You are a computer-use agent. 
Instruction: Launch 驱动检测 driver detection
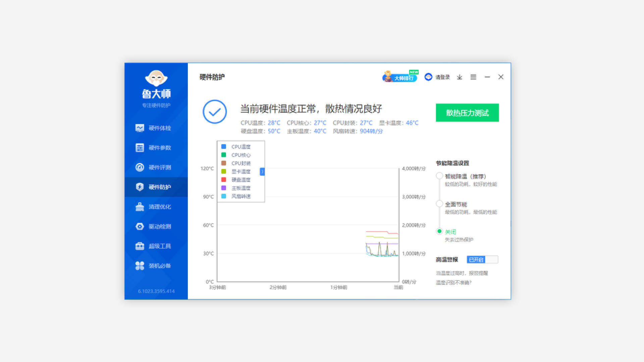click(156, 226)
